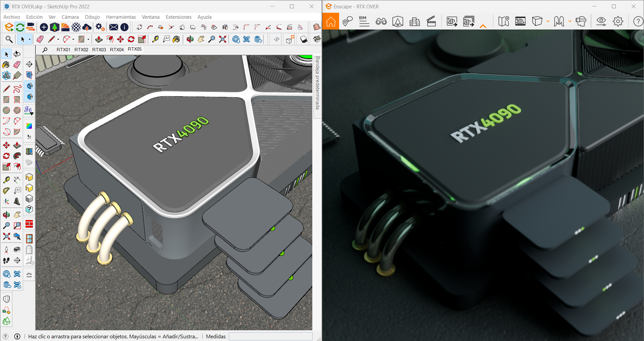This screenshot has height=341, width=644.
Task: Switch to the RTX03 scene tab
Action: click(99, 50)
